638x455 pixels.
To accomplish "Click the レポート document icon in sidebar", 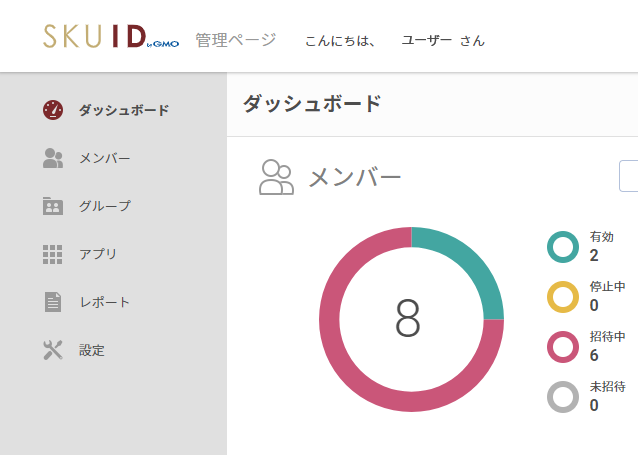I will click(x=53, y=302).
